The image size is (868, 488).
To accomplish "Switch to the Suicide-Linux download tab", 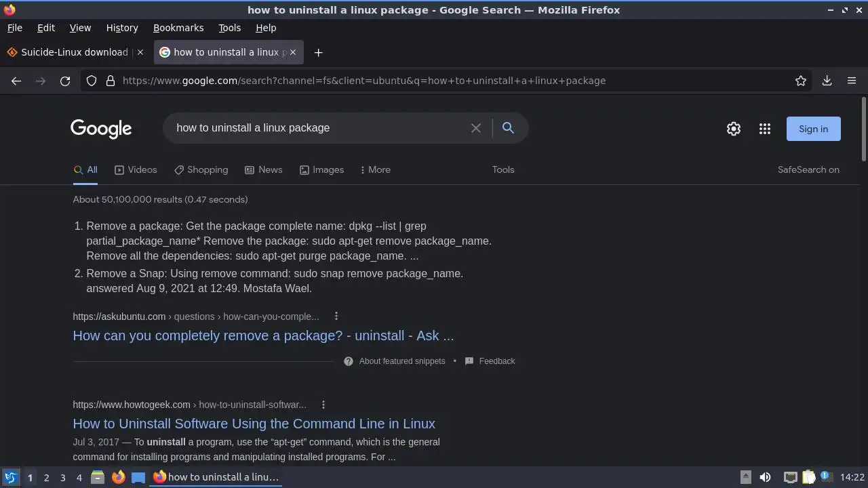I will click(75, 52).
